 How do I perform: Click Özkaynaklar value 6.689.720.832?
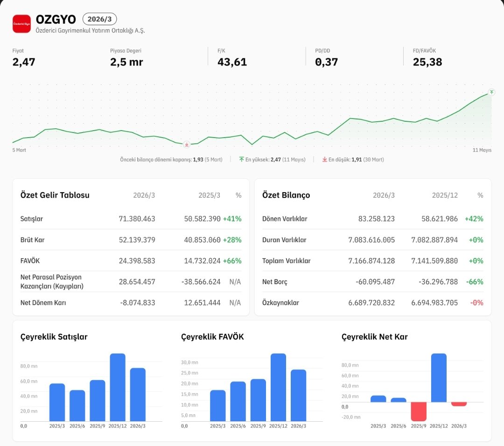371,303
